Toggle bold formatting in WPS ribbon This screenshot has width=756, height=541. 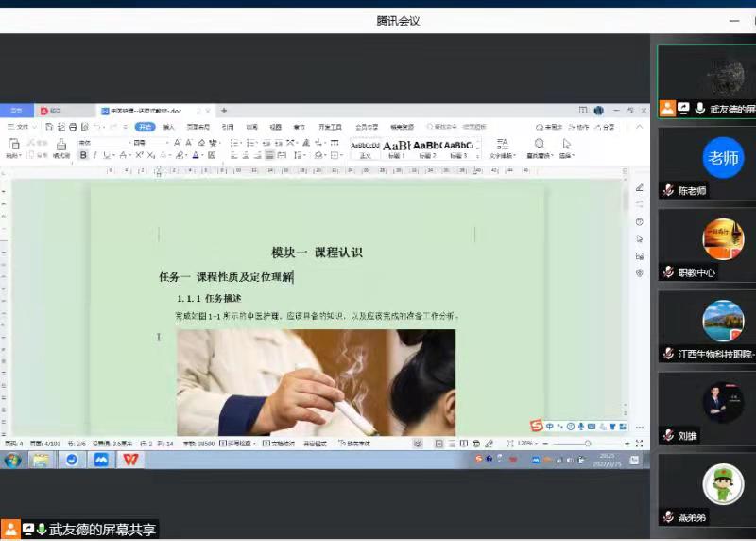[x=83, y=155]
